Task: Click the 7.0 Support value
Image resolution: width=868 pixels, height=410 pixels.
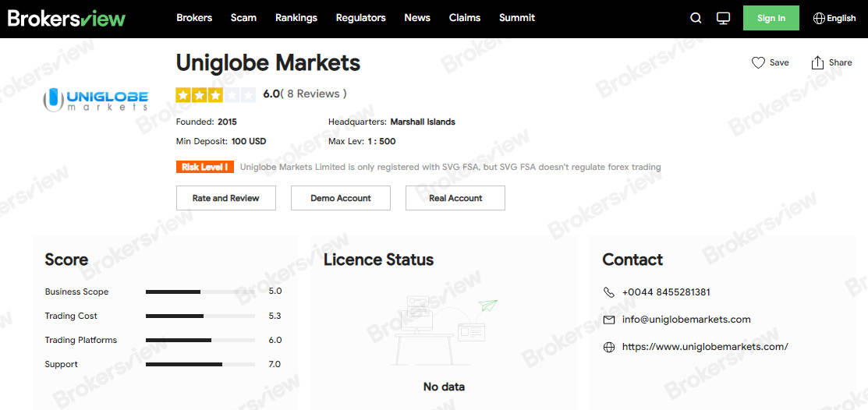Action: [x=275, y=364]
